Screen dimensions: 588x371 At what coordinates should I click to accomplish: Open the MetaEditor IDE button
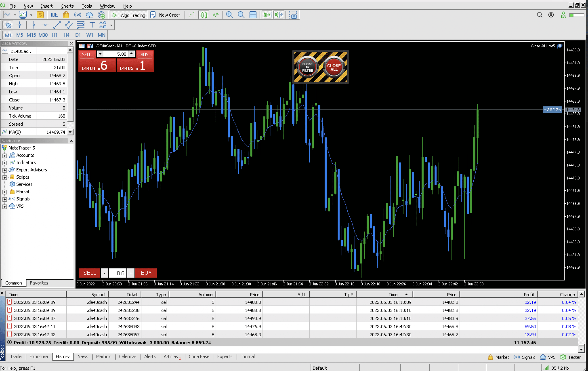pyautogui.click(x=54, y=15)
